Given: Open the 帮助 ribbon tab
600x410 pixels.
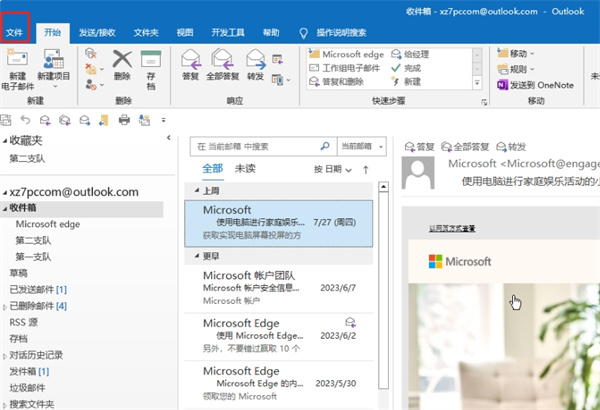Looking at the screenshot, I should pos(271,33).
